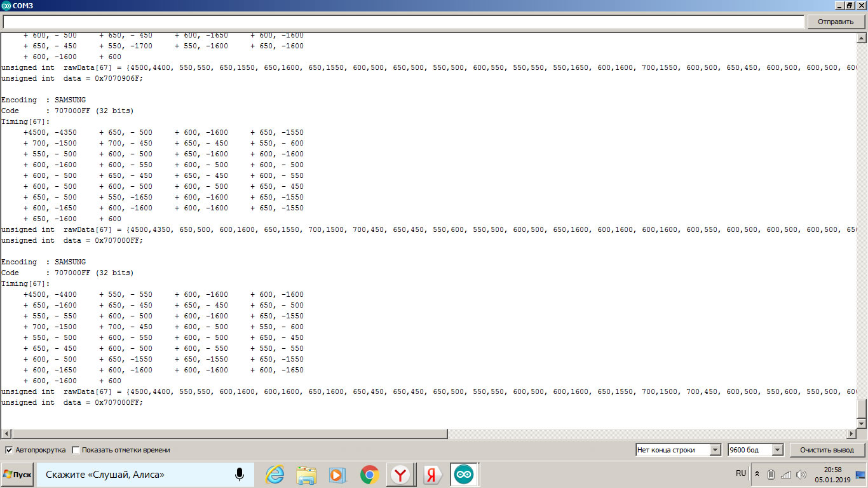Image resolution: width=868 pixels, height=488 pixels.
Task: Open the 9600 бод baud rate dropdown
Action: point(756,450)
